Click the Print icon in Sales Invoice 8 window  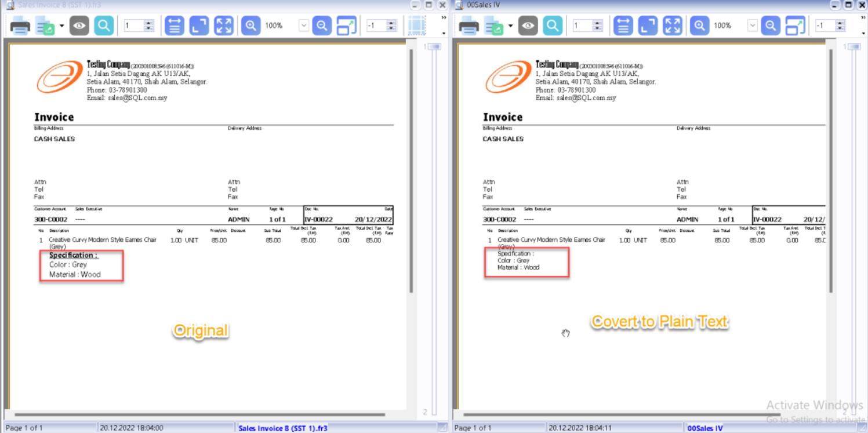(x=20, y=26)
